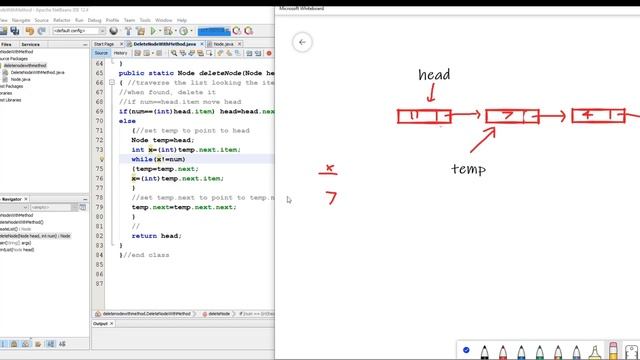Screen dimensions: 640x360
Task: Open the Source menu
Action: [41, 20]
